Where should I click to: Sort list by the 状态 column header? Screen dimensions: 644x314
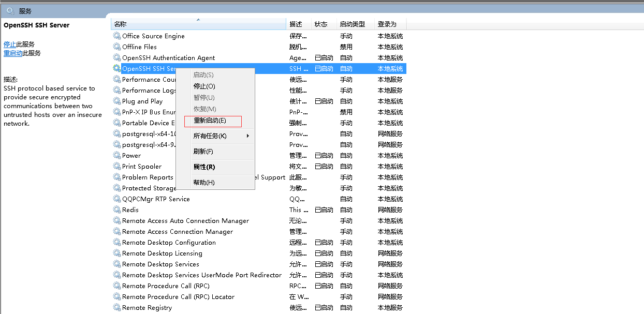(321, 24)
